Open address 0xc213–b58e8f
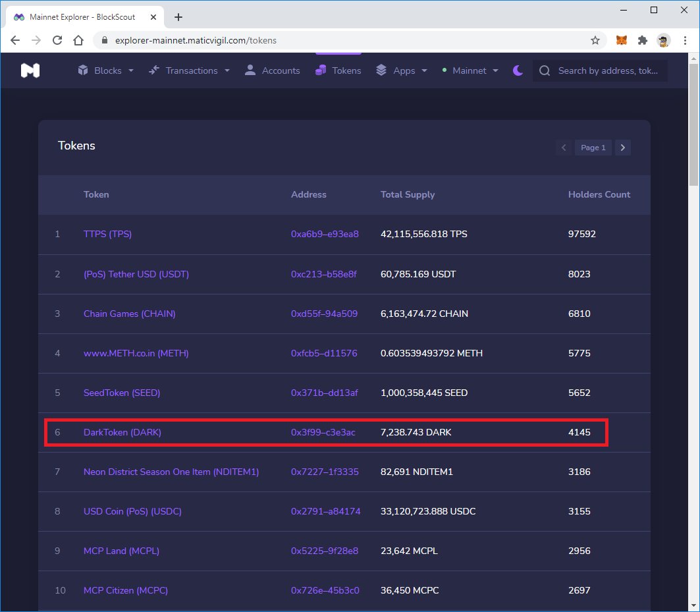This screenshot has width=700, height=612. click(x=324, y=274)
